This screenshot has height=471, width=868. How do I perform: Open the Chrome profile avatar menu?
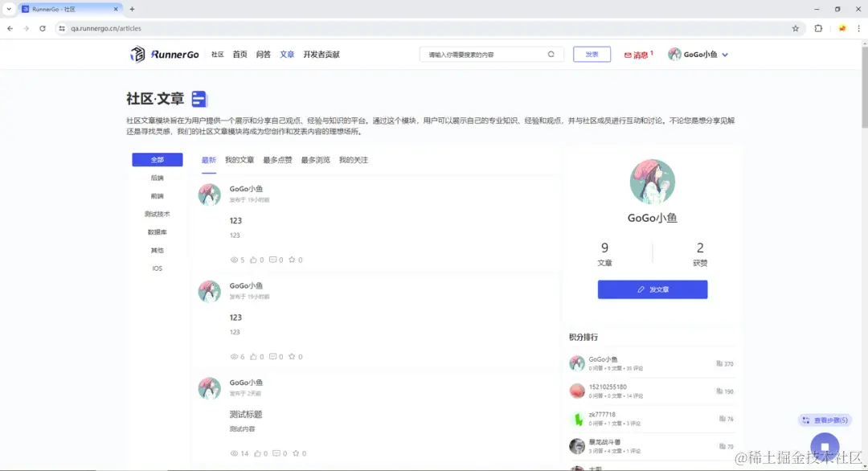pyautogui.click(x=841, y=27)
